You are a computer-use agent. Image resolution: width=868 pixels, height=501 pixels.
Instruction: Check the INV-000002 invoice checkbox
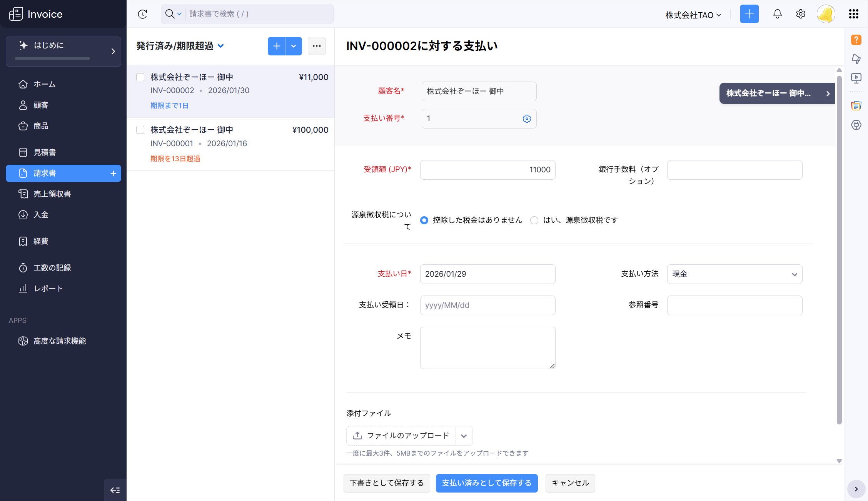tap(140, 77)
